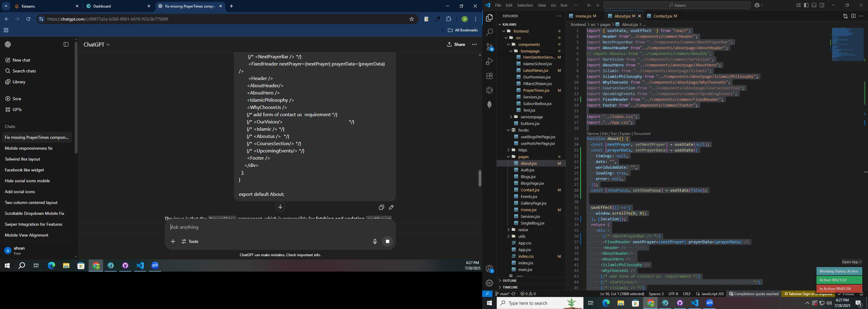This screenshot has width=868, height=309.
Task: Expand the OUTLINE section
Action: pyautogui.click(x=509, y=281)
